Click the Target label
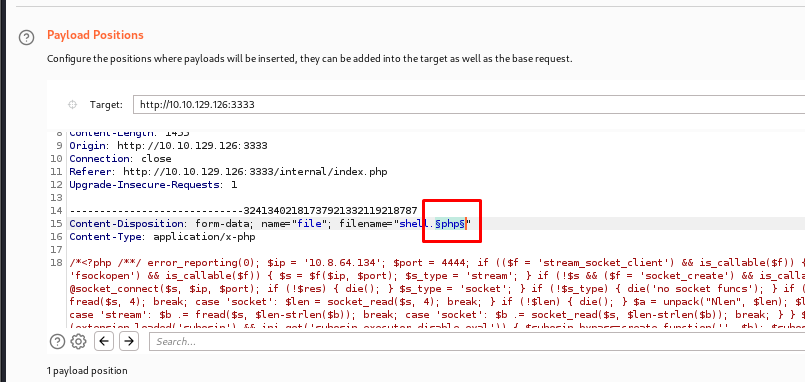Screen dimensions: 805x382 tap(106, 105)
